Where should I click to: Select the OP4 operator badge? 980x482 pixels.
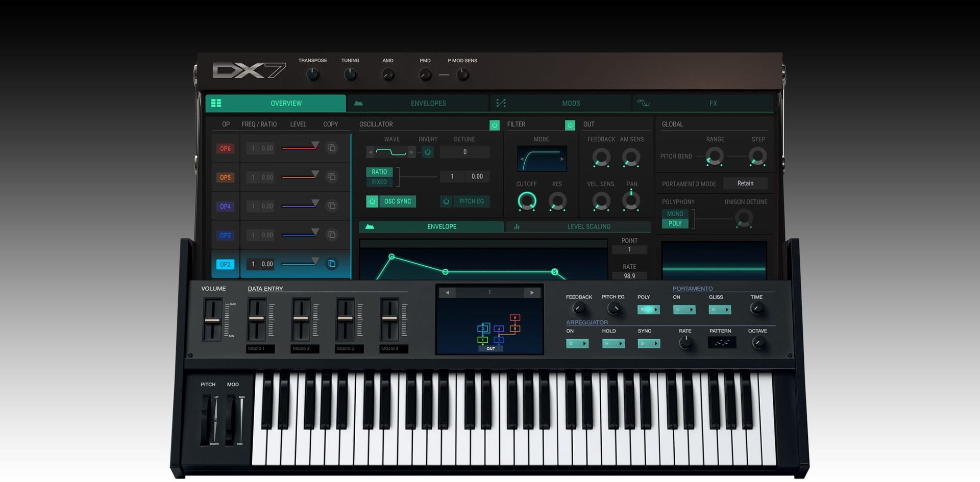pyautogui.click(x=225, y=207)
